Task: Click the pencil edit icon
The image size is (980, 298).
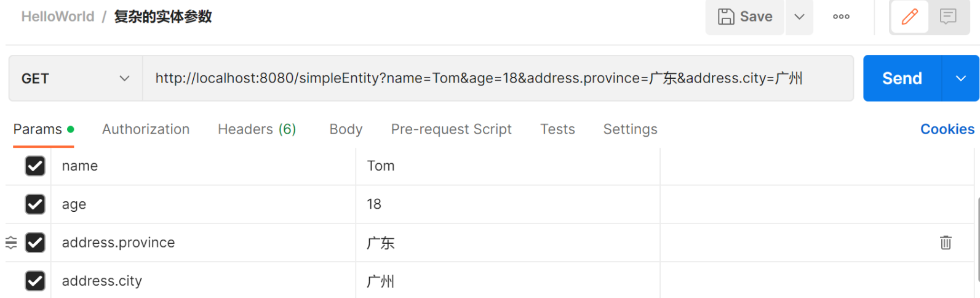Action: pos(909,17)
